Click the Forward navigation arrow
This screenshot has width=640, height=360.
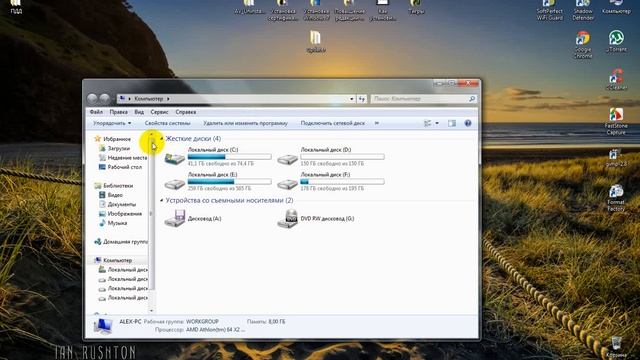point(105,98)
